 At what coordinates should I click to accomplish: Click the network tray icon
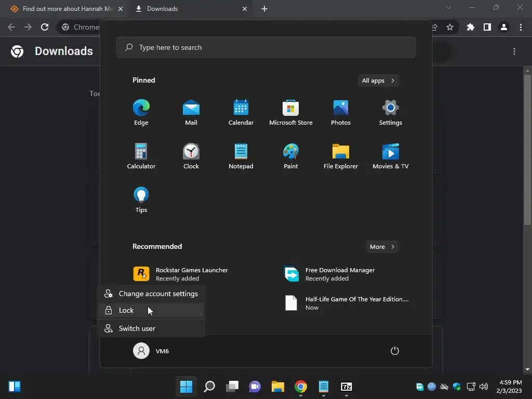click(471, 387)
